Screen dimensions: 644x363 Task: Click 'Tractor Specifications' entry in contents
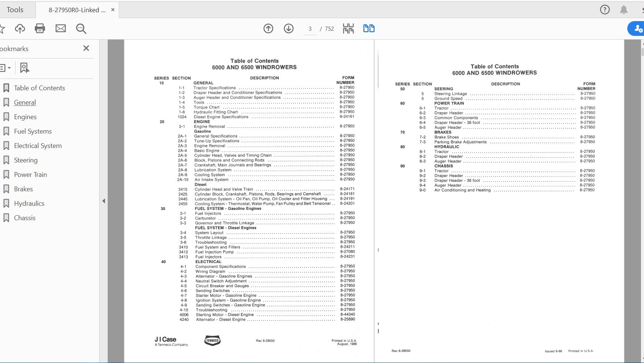tap(215, 88)
